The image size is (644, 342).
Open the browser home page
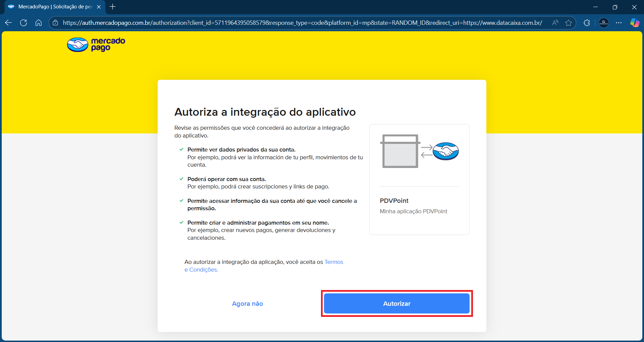(x=39, y=22)
